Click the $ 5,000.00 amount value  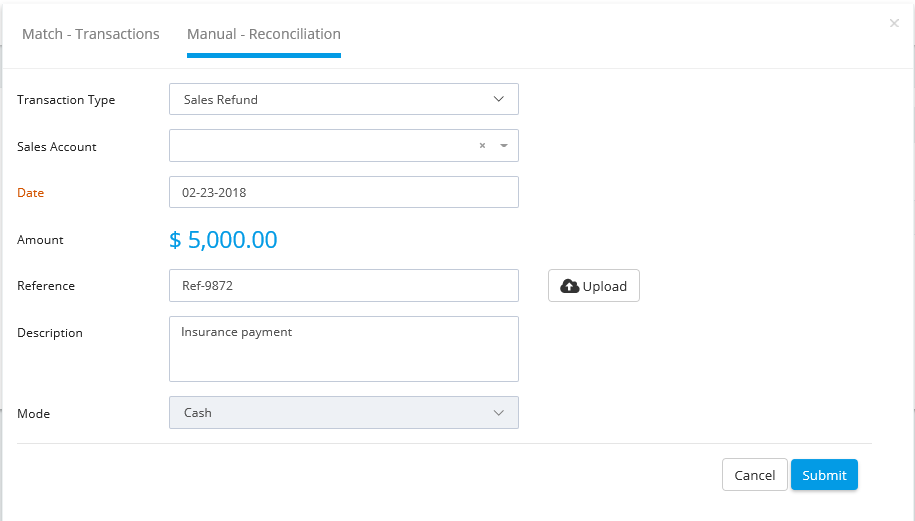point(223,239)
